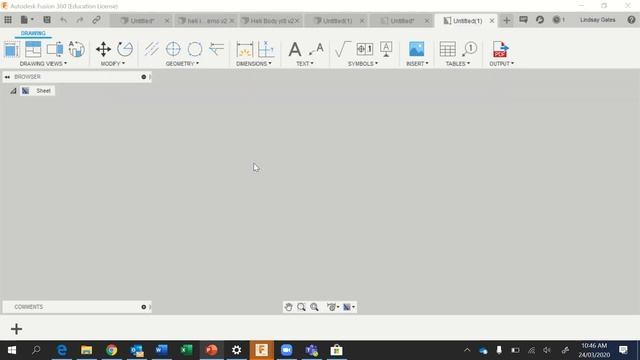Open the Drawing Views dropdown
Image resolution: width=640 pixels, height=360 pixels.
(x=43, y=64)
